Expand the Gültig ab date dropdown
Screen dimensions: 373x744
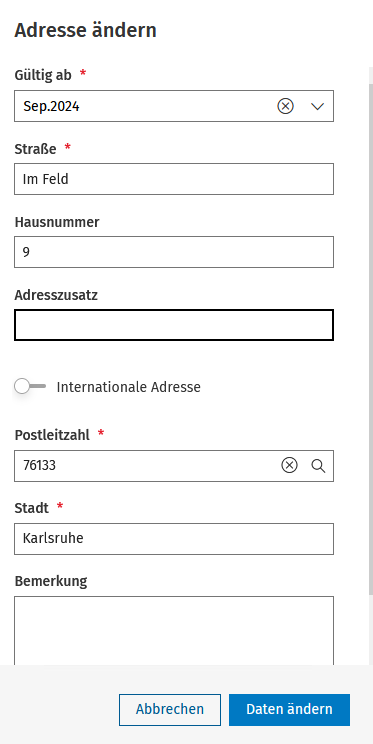tap(317, 106)
